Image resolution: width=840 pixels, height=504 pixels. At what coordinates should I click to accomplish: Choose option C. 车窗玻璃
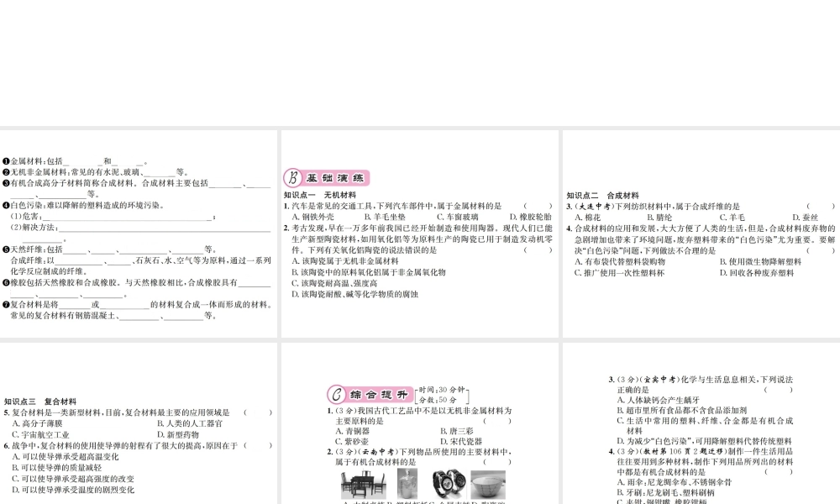coord(458,217)
